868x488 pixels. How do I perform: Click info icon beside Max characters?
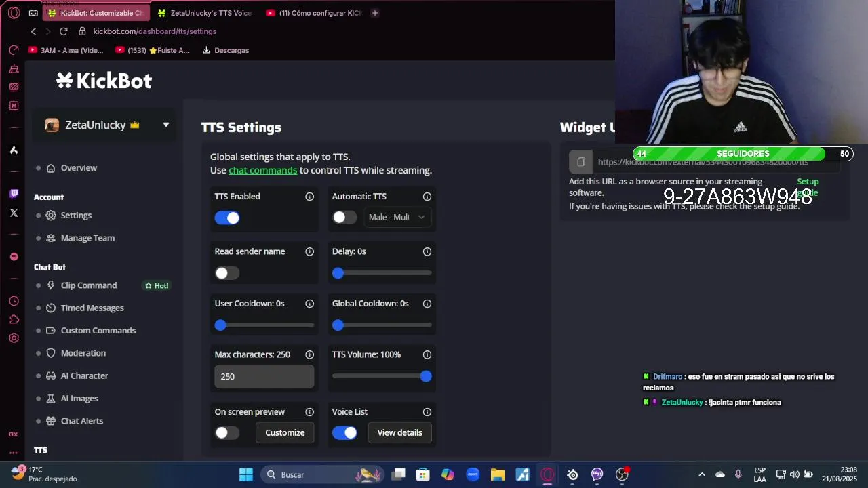[x=309, y=354]
